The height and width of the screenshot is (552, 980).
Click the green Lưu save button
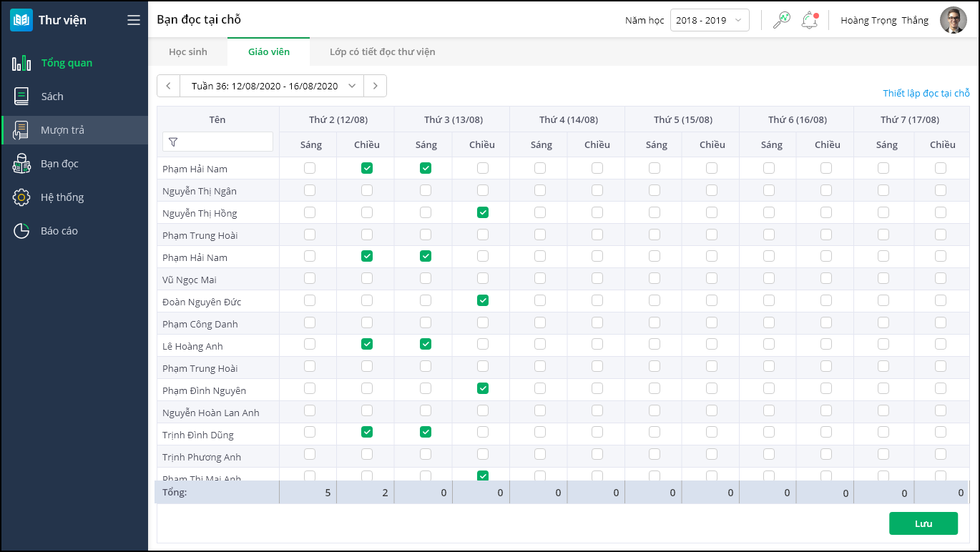[923, 523]
